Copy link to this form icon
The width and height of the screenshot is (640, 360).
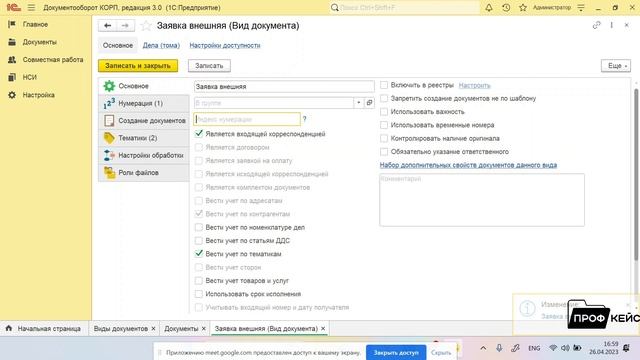[x=596, y=25]
